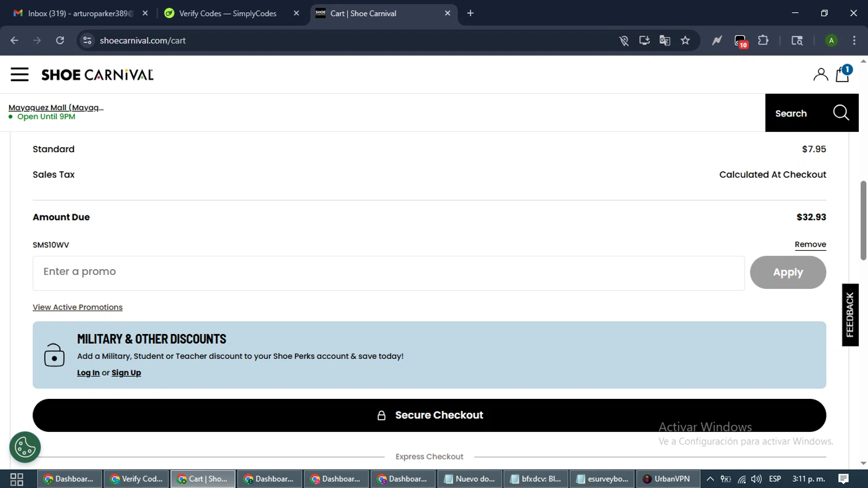Click the page vertical scrollbar thumb
The image size is (868, 488).
point(863,220)
